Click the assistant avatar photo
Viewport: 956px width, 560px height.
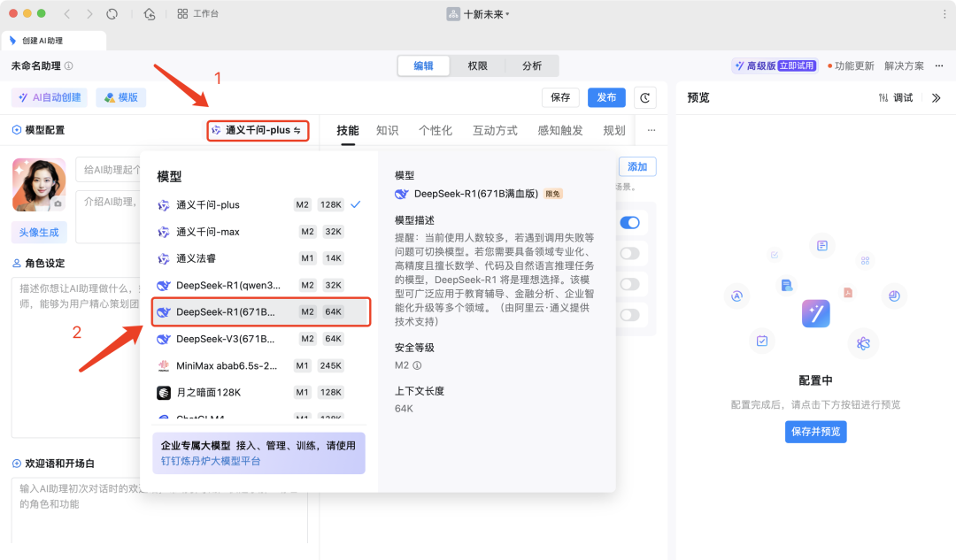click(39, 185)
